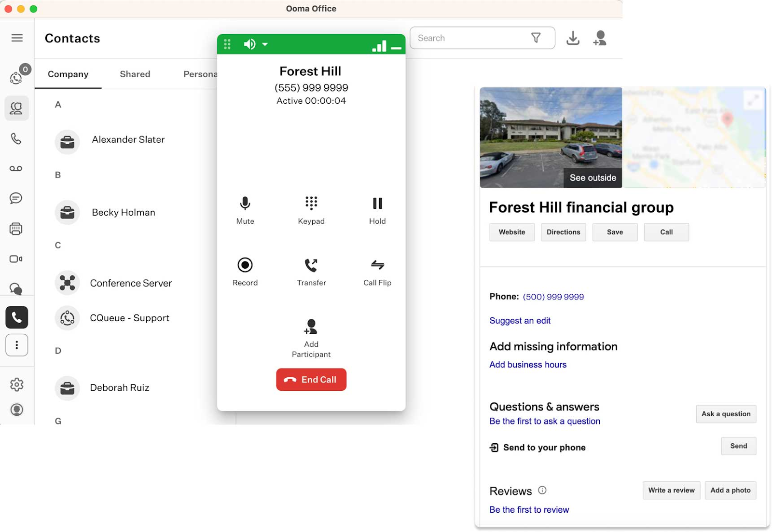
Task: Click the active call dark phone icon
Action: pos(17,317)
